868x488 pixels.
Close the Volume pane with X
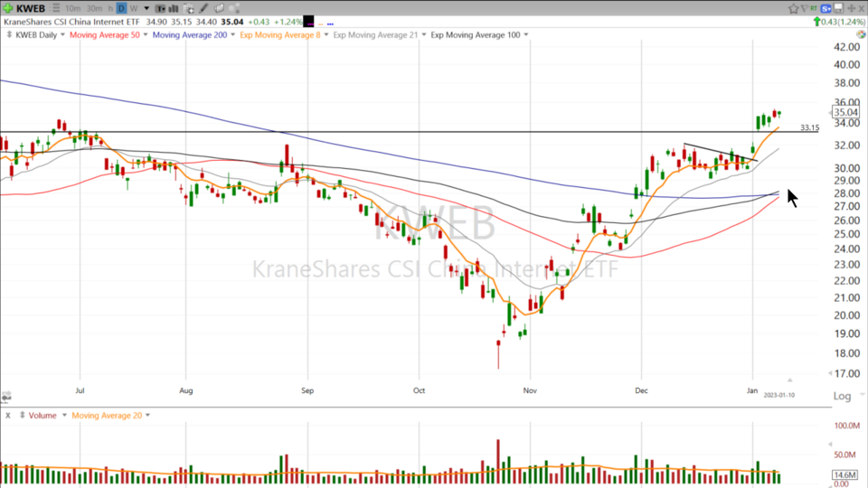pos(7,416)
